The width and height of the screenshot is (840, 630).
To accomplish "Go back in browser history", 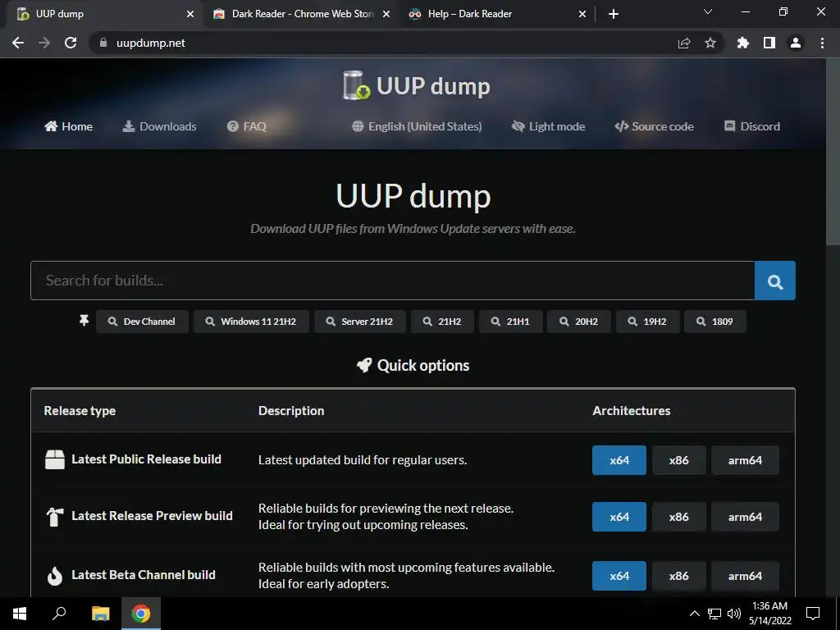I will coord(18,43).
